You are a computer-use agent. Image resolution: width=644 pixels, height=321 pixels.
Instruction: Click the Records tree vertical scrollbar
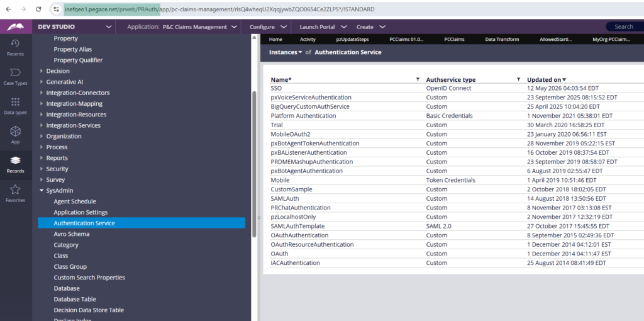coord(254,164)
